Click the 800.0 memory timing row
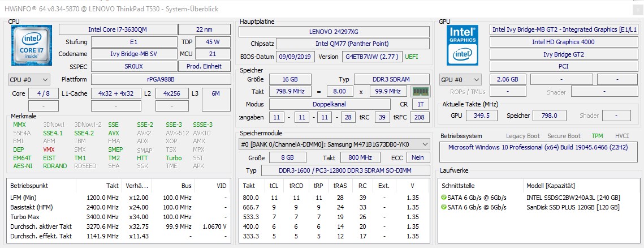The image size is (644, 248). click(x=334, y=198)
